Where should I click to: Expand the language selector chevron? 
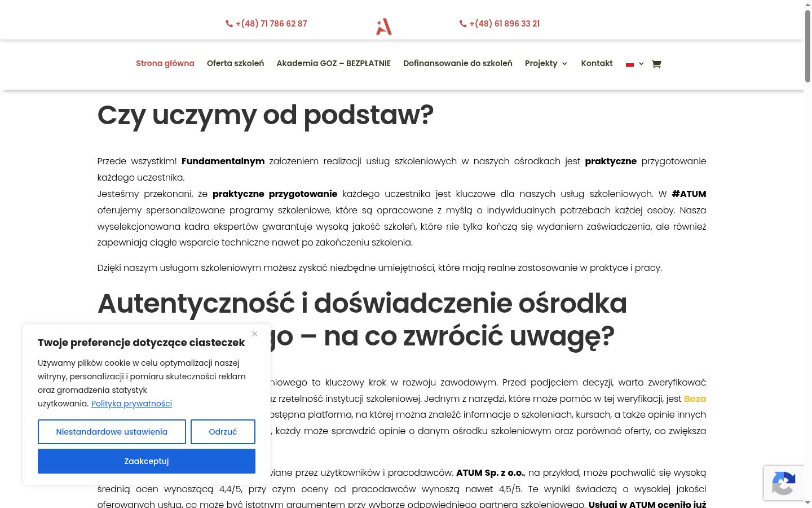tap(641, 64)
